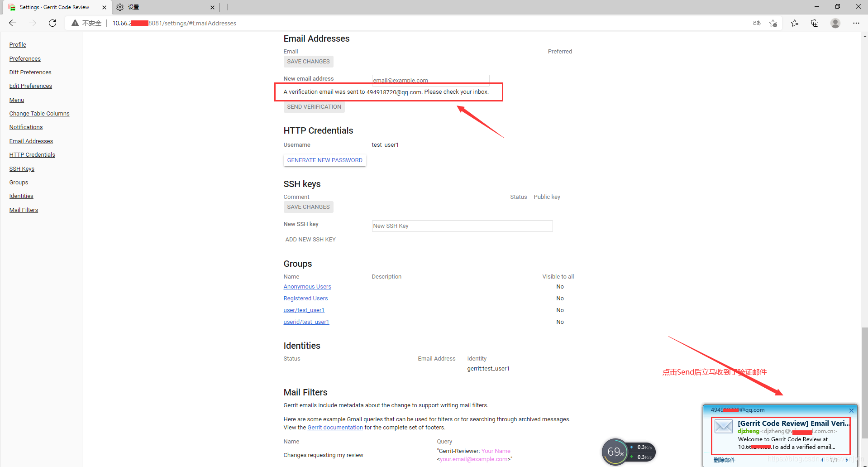Screen dimensions: 868x467
Task: Go to Groups in sidebar
Action: click(19, 182)
